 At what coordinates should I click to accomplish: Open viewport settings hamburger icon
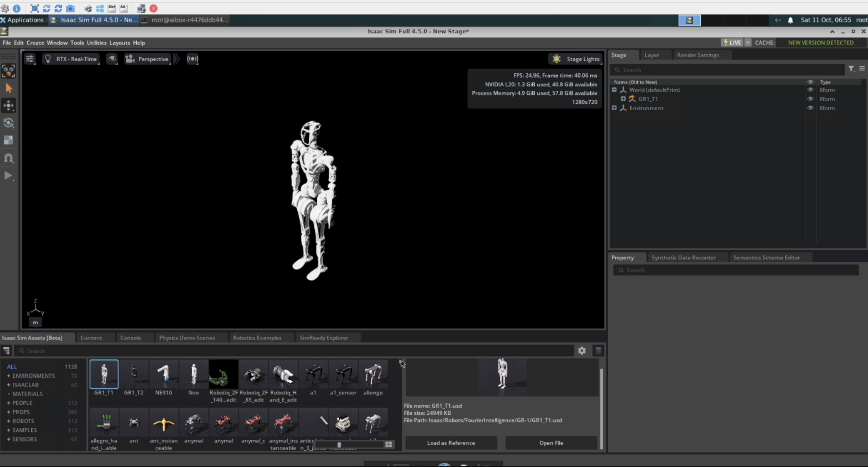click(30, 59)
